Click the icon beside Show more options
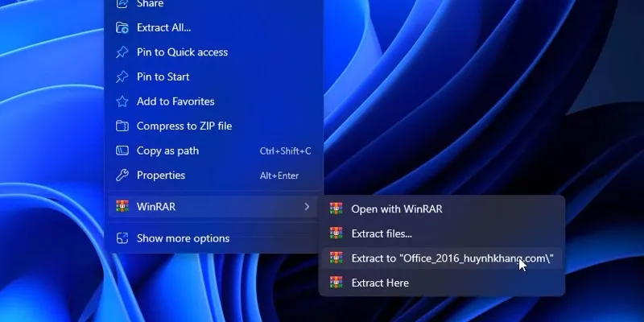Image resolution: width=644 pixels, height=322 pixels. [122, 238]
